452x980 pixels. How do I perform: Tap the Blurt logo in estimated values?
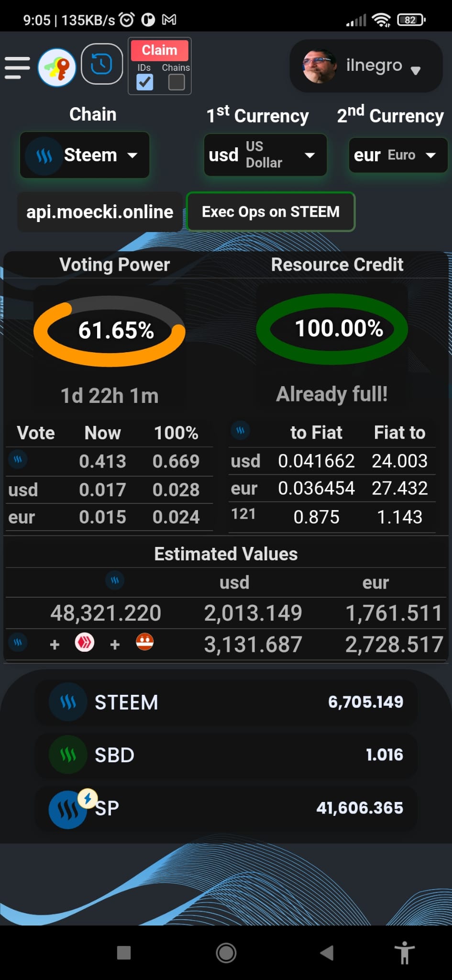(144, 642)
